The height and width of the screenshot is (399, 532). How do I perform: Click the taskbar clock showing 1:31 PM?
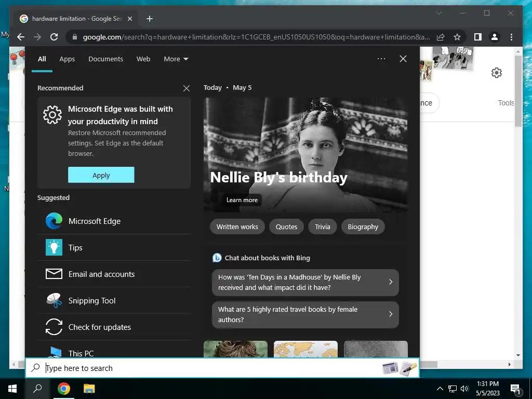click(x=487, y=389)
